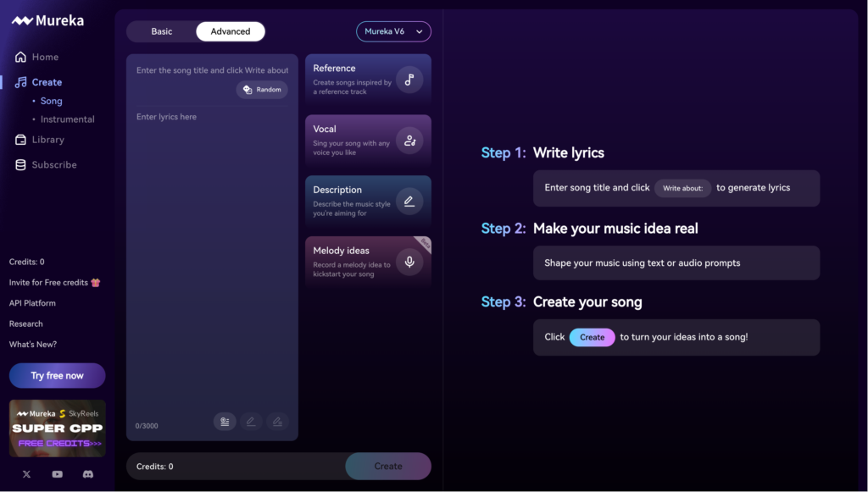
Task: Click Credits: 0 in the bottom bar
Action: tap(155, 467)
